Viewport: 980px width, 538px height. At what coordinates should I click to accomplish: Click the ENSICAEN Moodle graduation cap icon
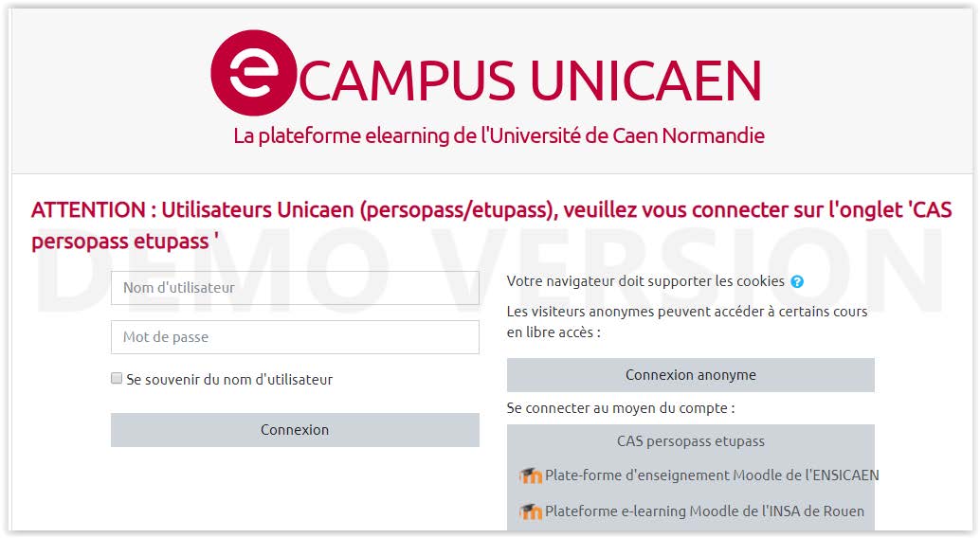pyautogui.click(x=531, y=475)
